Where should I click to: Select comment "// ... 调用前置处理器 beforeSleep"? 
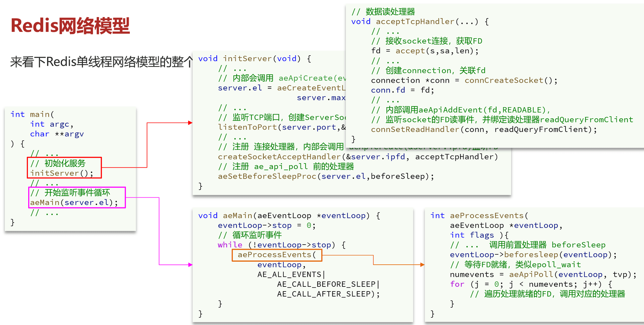click(x=528, y=245)
